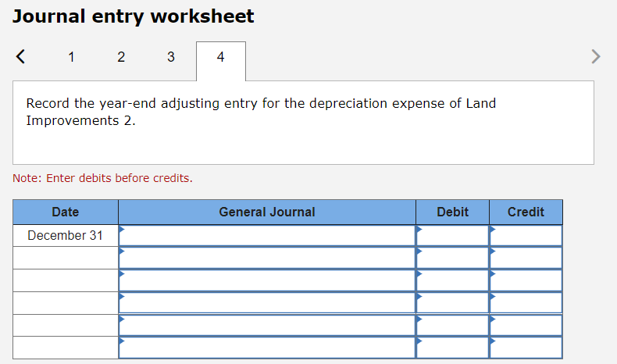Screen dimensions: 617x364
Task: Click the Debit field in second row
Action: pyautogui.click(x=452, y=258)
